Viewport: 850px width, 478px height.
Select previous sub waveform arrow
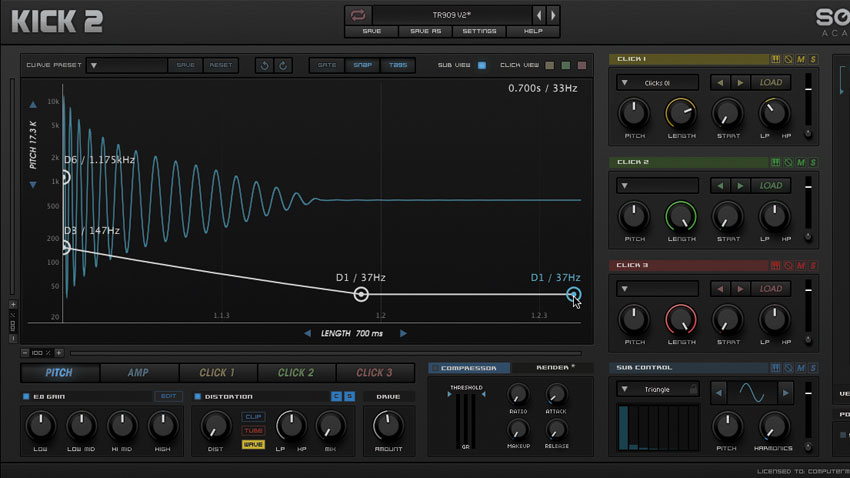[x=719, y=392]
